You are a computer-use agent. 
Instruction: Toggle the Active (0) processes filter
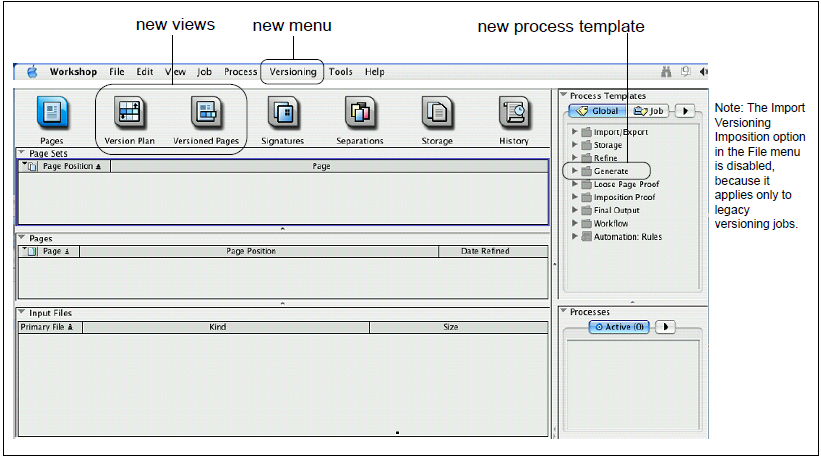pos(620,327)
